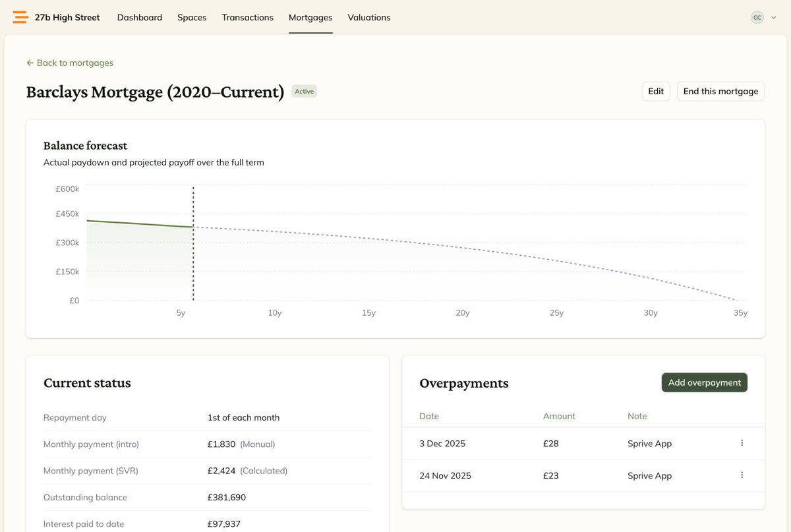The height and width of the screenshot is (532, 791).
Task: Open the CC user avatar
Action: (757, 18)
